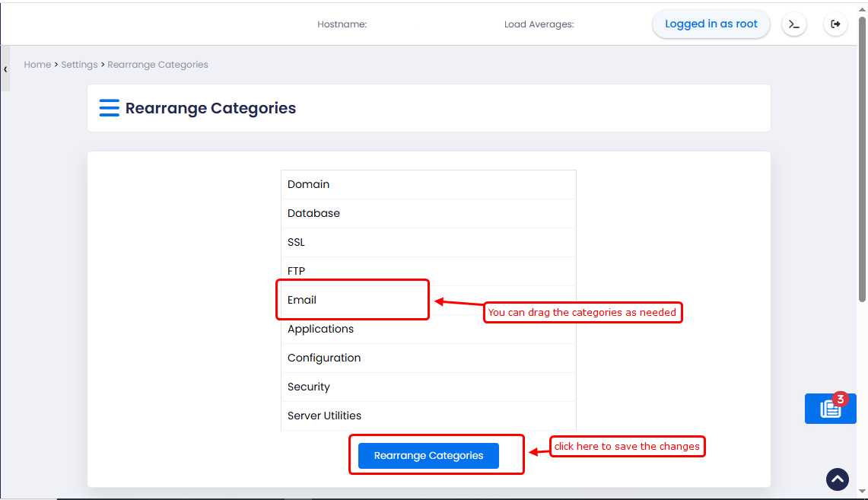The height and width of the screenshot is (500, 868).
Task: Click the Hostname label in header
Action: tap(342, 24)
